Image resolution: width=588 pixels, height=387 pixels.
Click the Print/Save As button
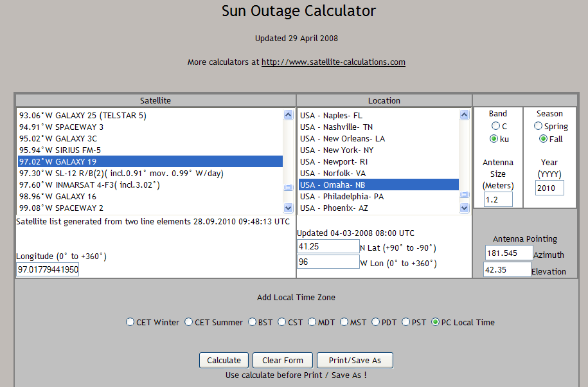click(355, 361)
